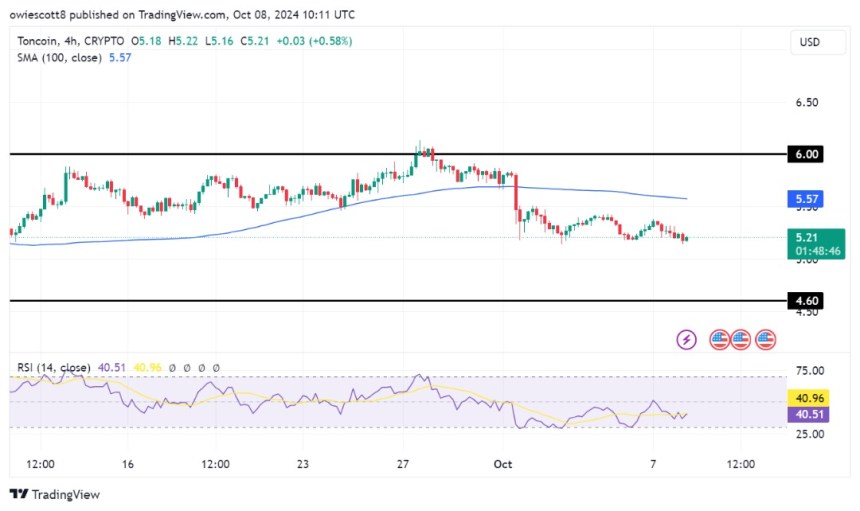
Task: Click the blue 5.57 SMA price tag
Action: coord(805,199)
